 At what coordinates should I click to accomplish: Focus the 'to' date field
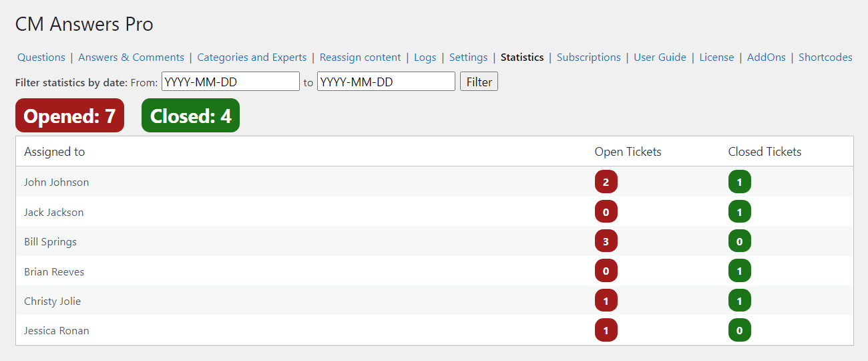(386, 82)
